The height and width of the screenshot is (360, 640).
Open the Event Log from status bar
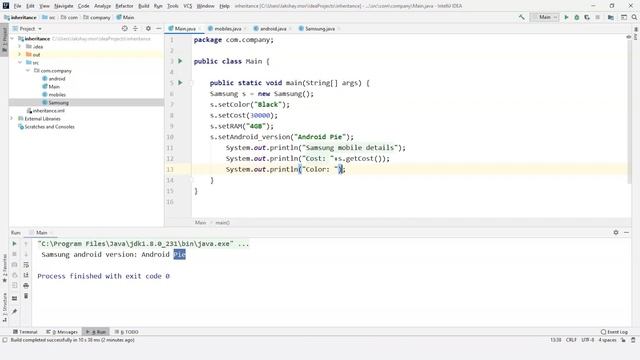click(x=614, y=332)
